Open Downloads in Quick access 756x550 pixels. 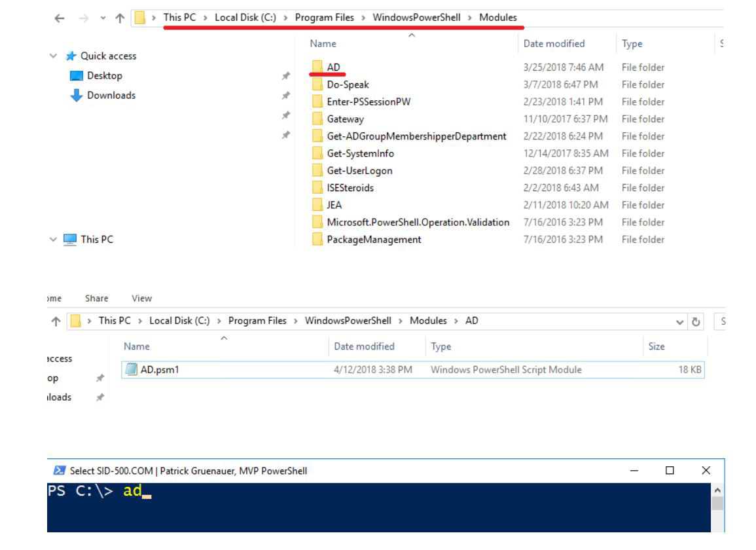(x=111, y=96)
